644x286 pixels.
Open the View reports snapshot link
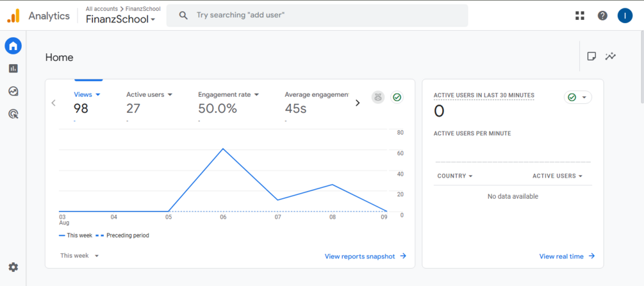[365, 257]
